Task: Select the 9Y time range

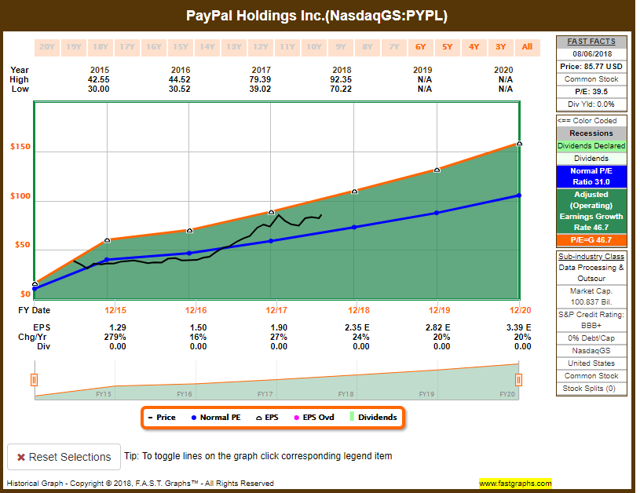Action: (340, 47)
